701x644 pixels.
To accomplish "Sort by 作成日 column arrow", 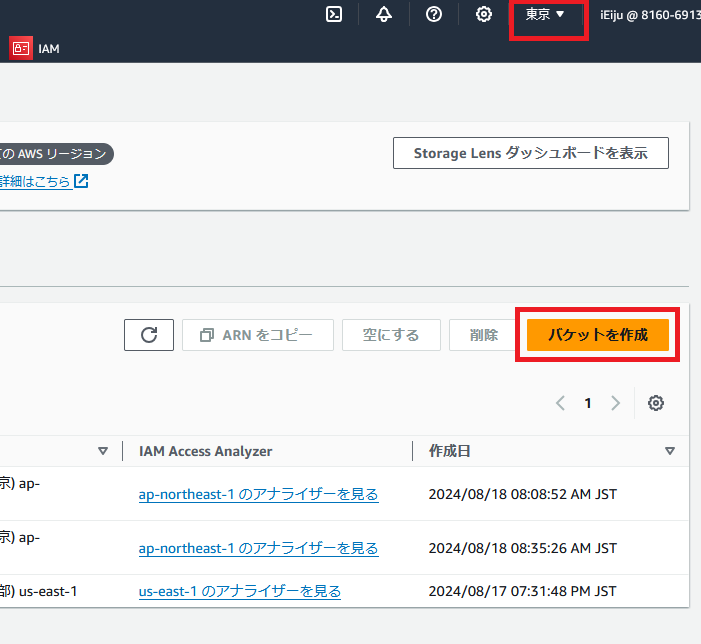I will [x=670, y=451].
